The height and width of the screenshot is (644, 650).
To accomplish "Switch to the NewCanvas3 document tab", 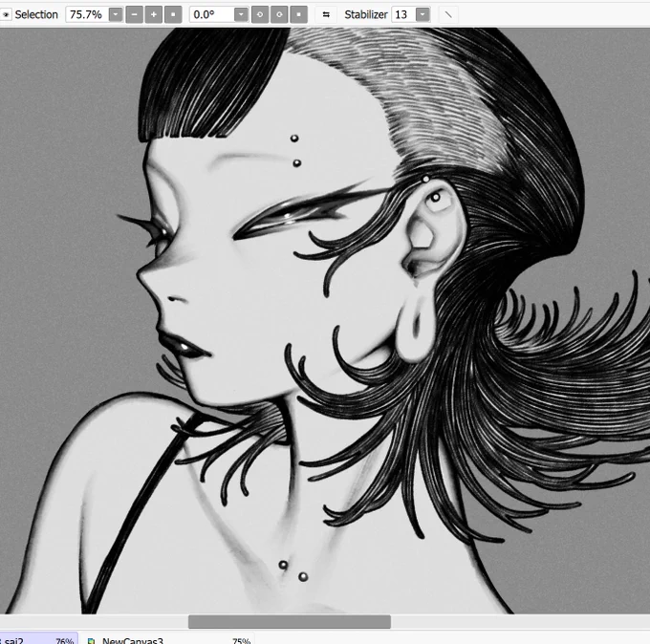I will (166, 639).
